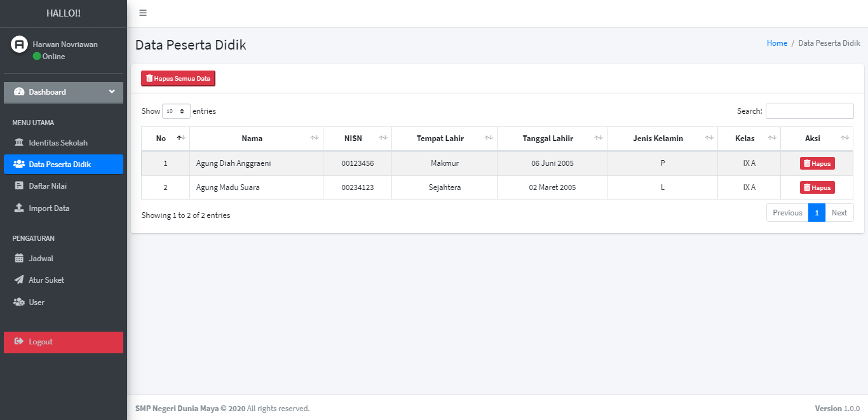This screenshot has height=420, width=868.
Task: Expand the Dashboard menu chevron
Action: tap(112, 92)
